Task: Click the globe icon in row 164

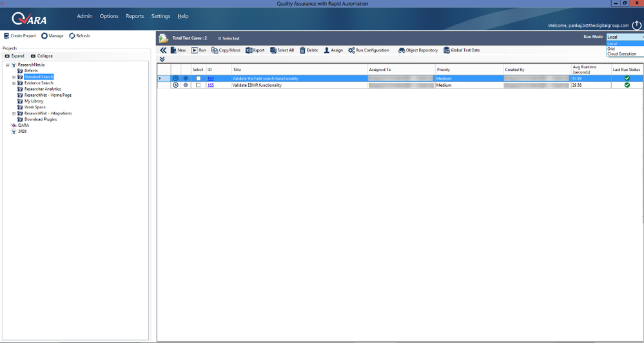Action: [x=186, y=78]
